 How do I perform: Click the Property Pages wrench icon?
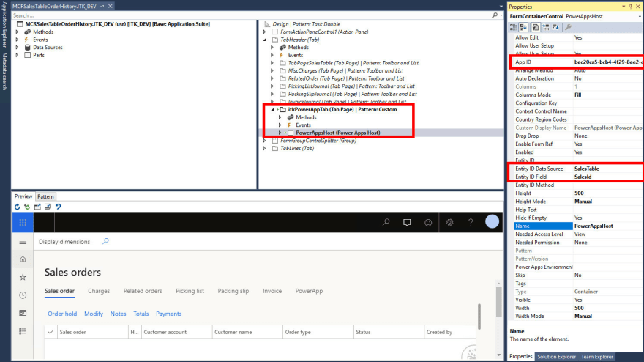[568, 27]
